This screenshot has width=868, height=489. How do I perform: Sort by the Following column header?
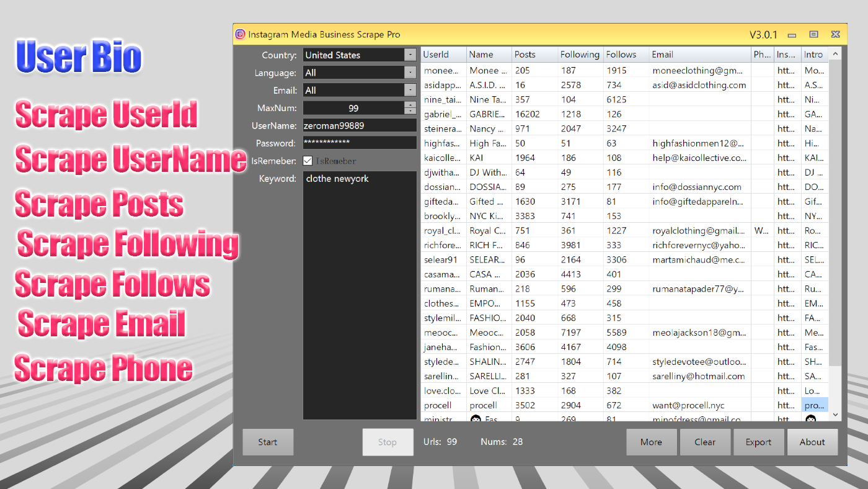(580, 55)
